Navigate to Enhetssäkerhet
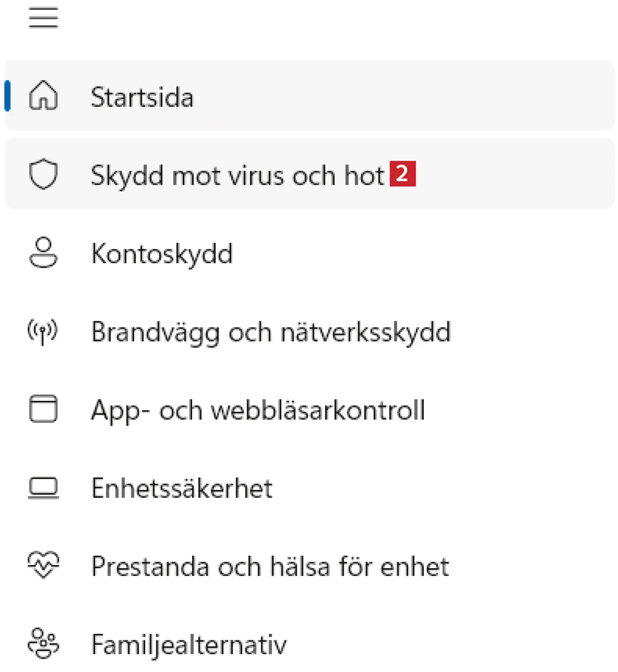This screenshot has width=618, height=672. (x=182, y=488)
